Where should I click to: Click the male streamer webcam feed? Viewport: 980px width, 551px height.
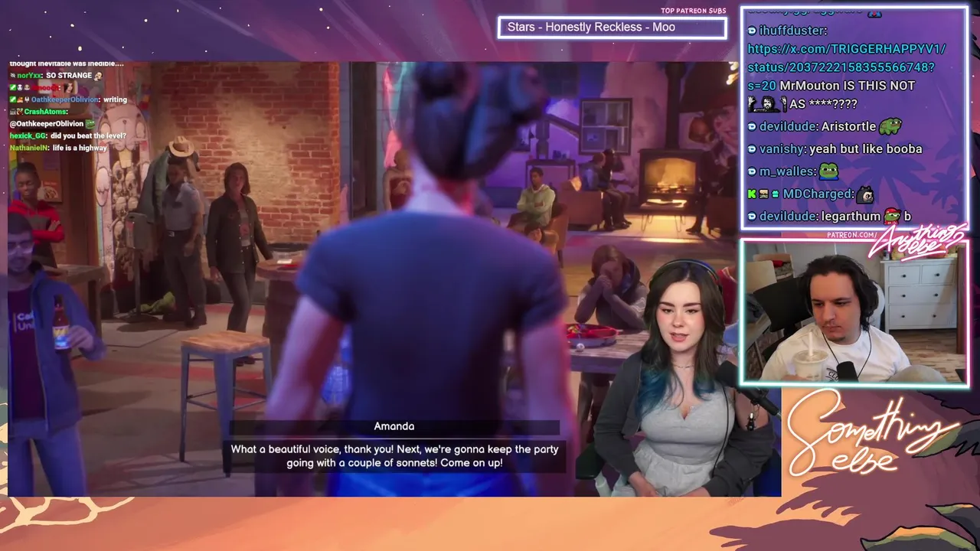pos(854,312)
